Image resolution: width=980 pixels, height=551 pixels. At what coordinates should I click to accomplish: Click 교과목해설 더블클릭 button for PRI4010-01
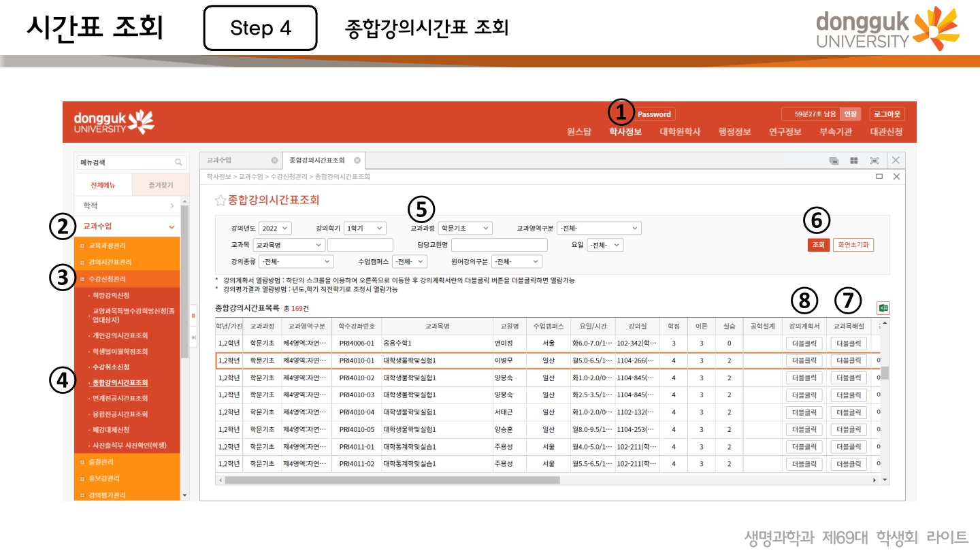pos(849,361)
